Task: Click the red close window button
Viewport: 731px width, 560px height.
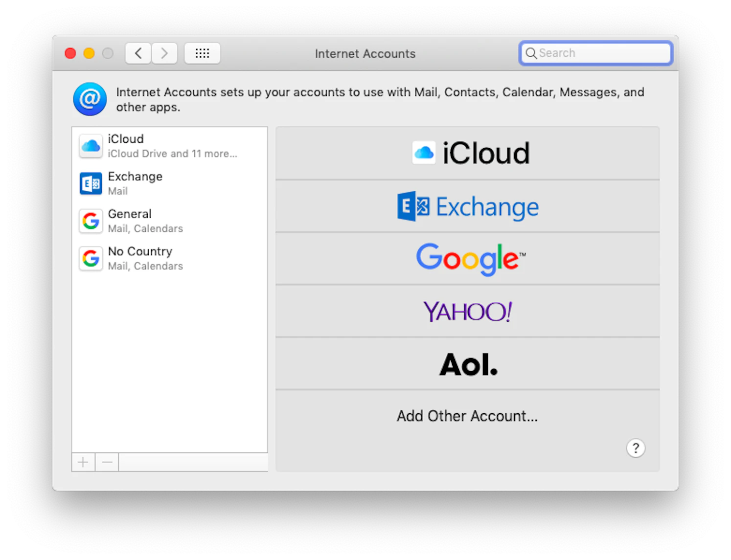Action: pyautogui.click(x=70, y=53)
